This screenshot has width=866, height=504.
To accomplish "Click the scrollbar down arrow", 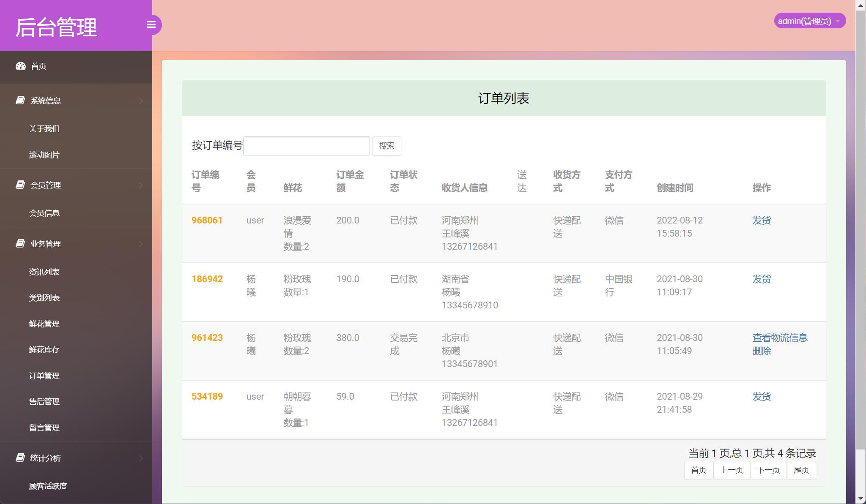I will click(x=861, y=499).
